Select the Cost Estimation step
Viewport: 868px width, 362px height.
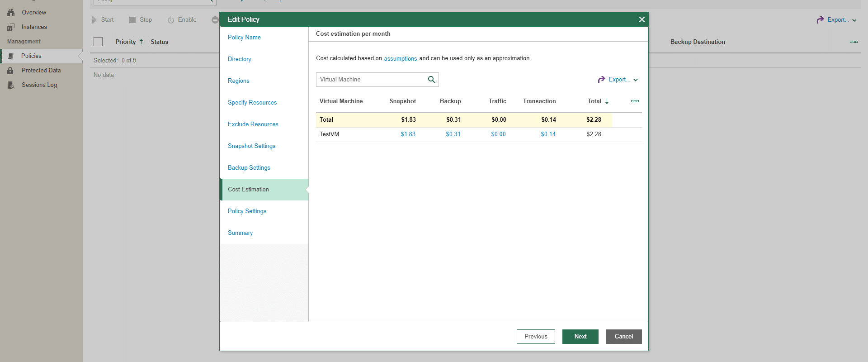pos(264,190)
